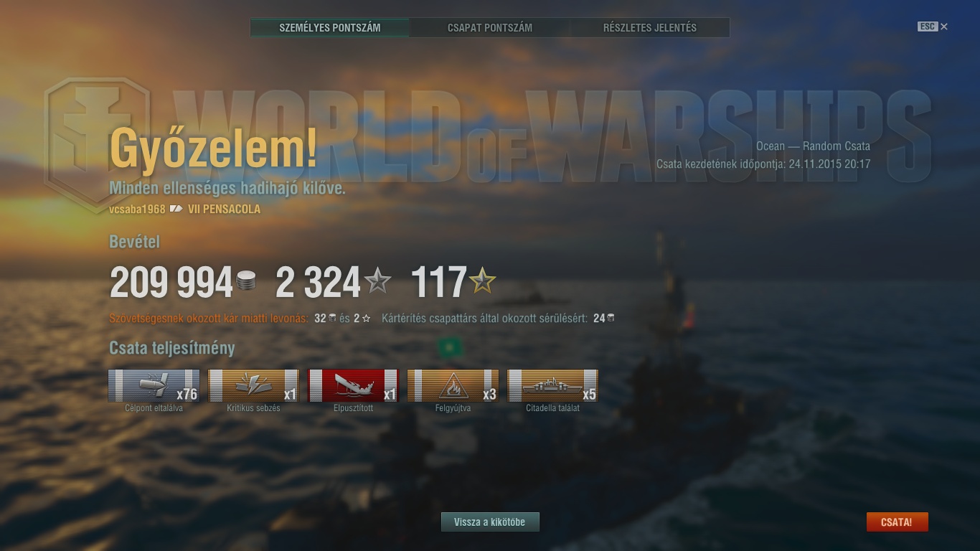This screenshot has width=980, height=551.
Task: Close the results screen with the X
Action: (944, 27)
